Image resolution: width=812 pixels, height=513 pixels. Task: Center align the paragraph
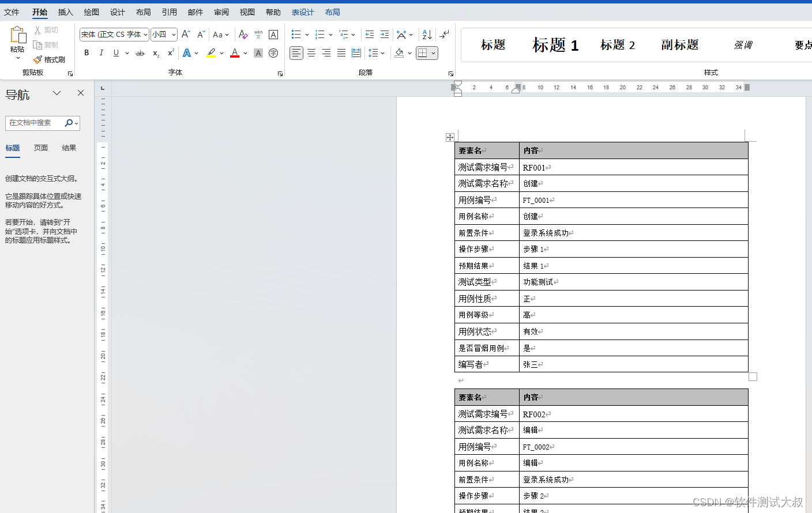click(x=311, y=53)
